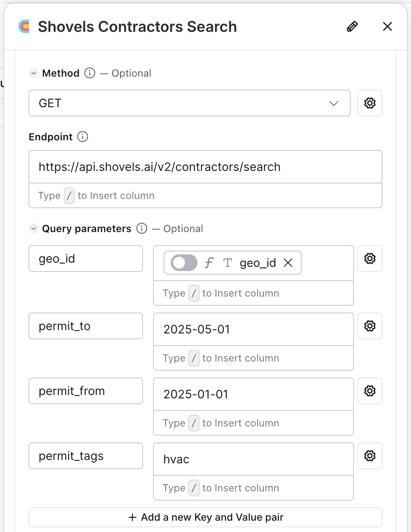Open the Query parameters info icon

142,229
